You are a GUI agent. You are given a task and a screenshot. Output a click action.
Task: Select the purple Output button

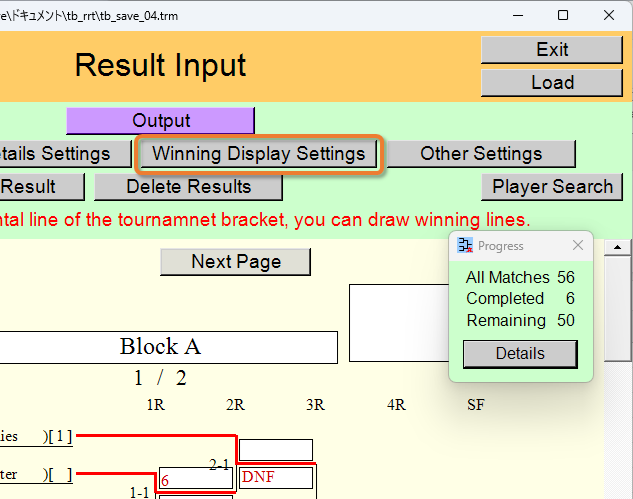point(161,120)
